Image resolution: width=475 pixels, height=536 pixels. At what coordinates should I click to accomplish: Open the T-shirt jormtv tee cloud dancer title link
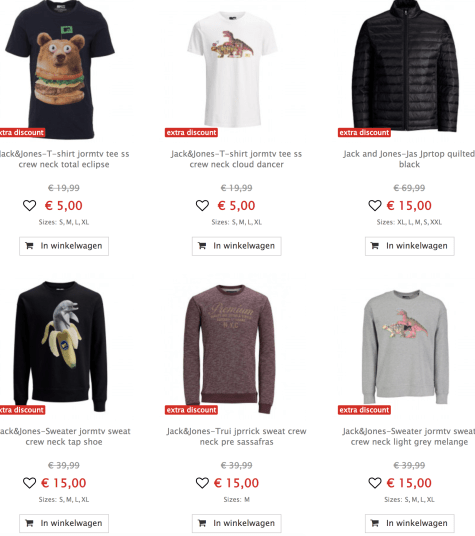tap(236, 159)
